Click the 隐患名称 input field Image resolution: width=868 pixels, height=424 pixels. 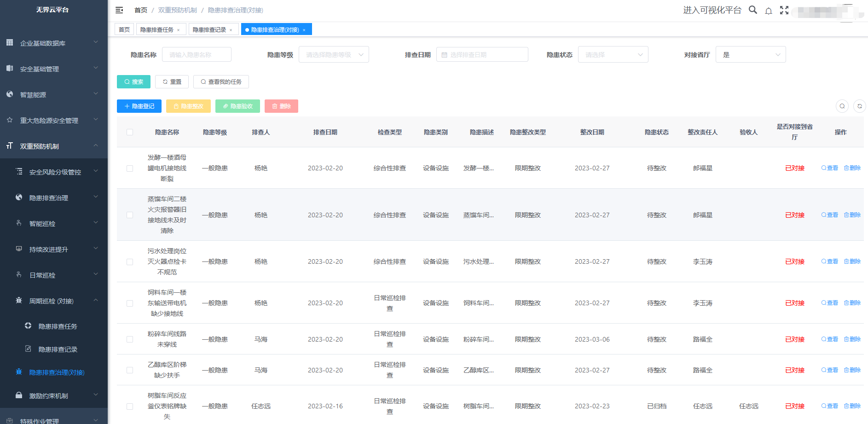pyautogui.click(x=197, y=55)
